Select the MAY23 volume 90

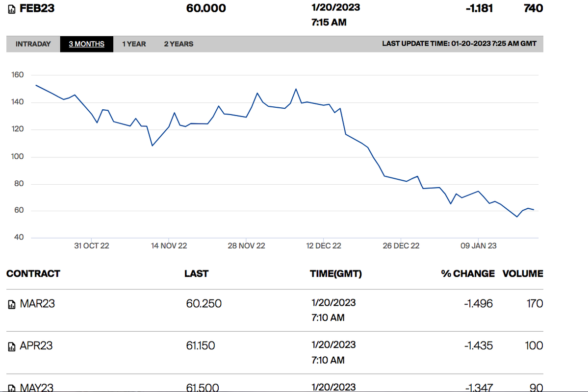(x=536, y=387)
